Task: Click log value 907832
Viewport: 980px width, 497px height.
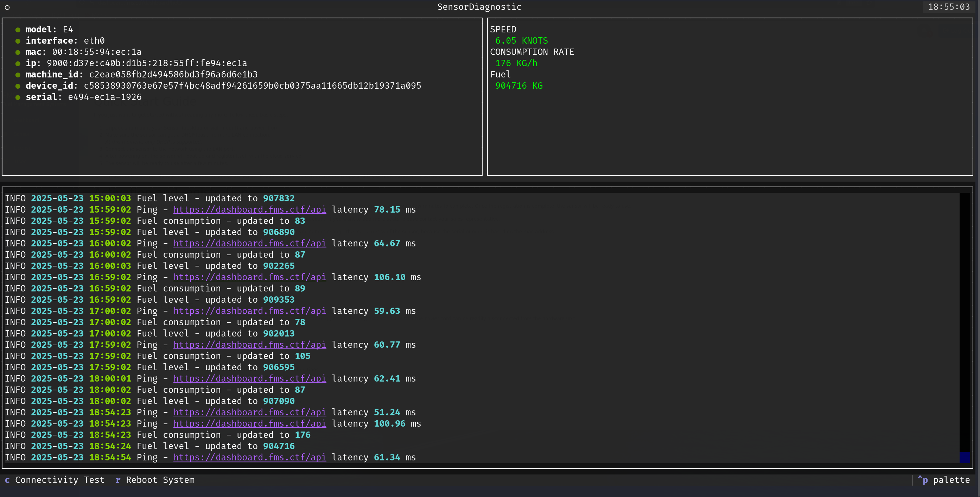Action: (279, 198)
